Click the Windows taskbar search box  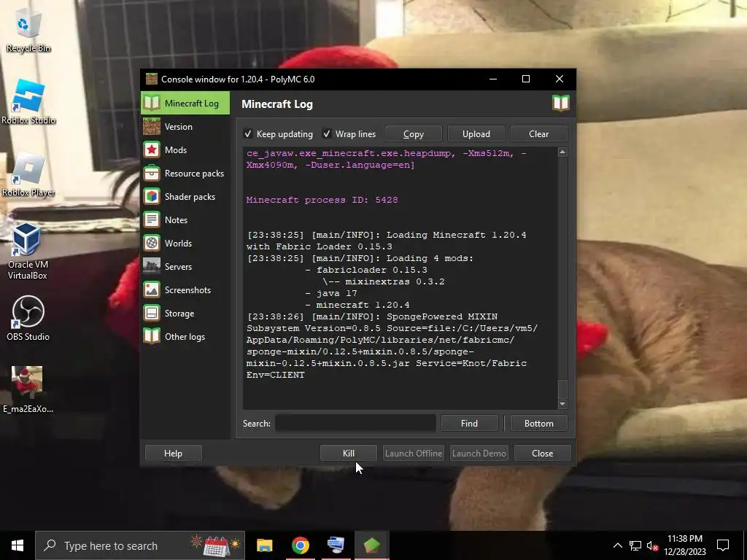click(x=140, y=545)
